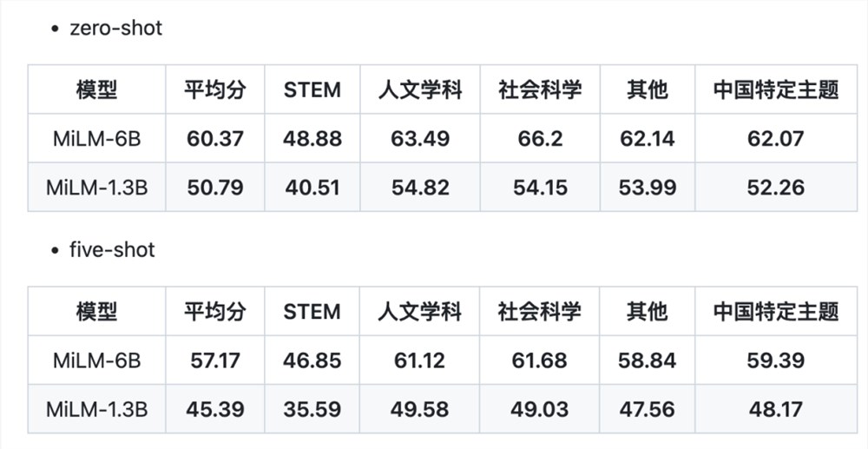
Task: Click the 53.99 score under 其他
Action: [648, 187]
